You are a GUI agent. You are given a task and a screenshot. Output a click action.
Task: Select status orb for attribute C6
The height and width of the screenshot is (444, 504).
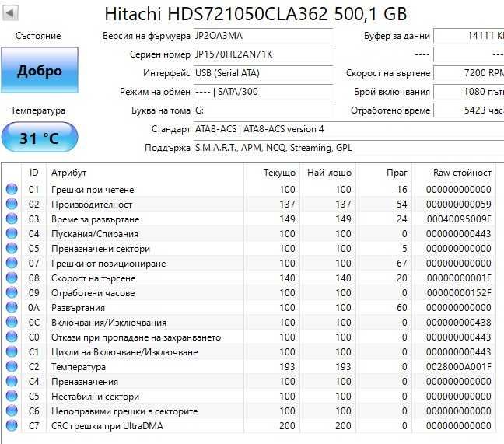[12, 411]
